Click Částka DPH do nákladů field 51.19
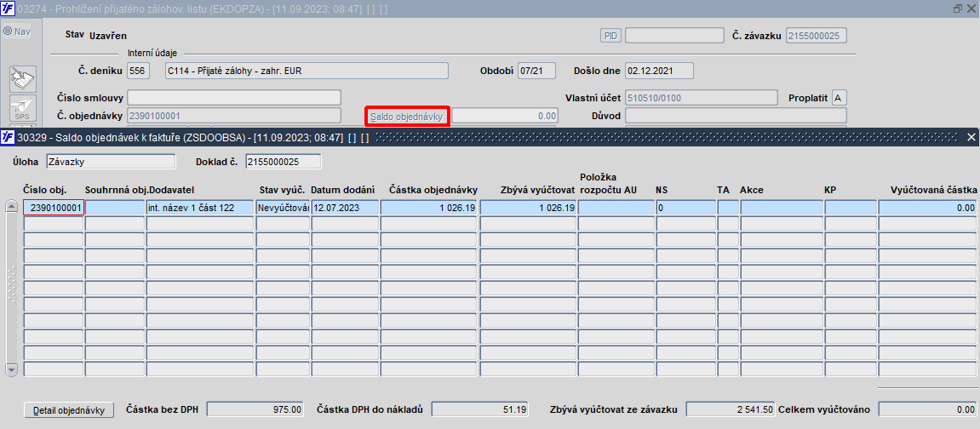Screen dimensions: 980x429 point(480,409)
